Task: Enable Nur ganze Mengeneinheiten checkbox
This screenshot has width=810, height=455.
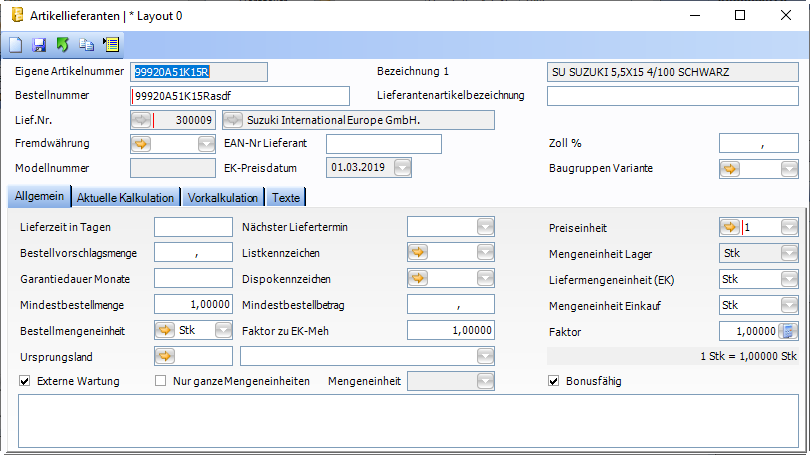Action: coord(161,380)
